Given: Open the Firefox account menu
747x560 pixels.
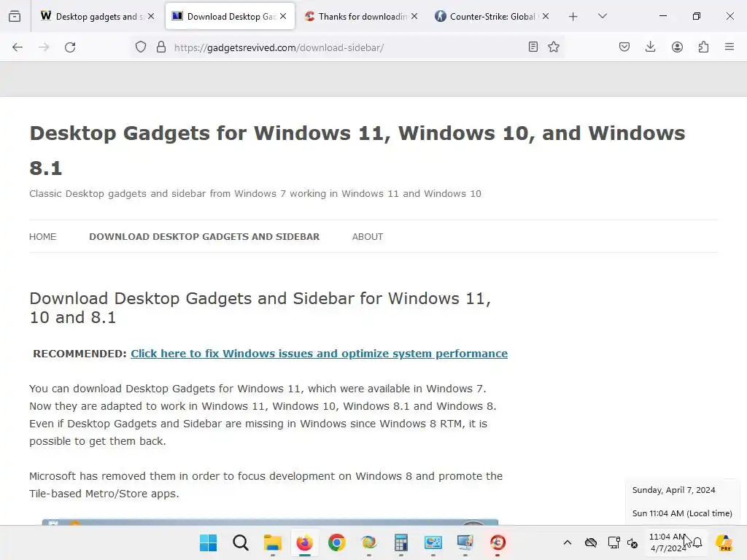Looking at the screenshot, I should coord(677,47).
